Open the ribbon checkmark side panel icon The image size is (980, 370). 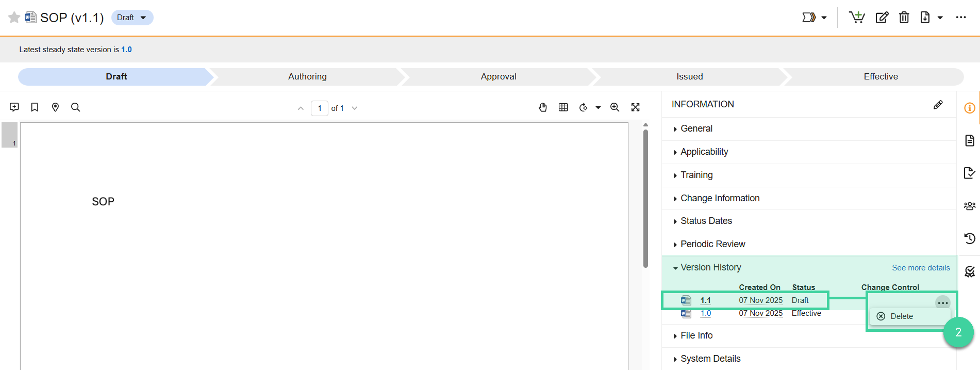(x=969, y=271)
